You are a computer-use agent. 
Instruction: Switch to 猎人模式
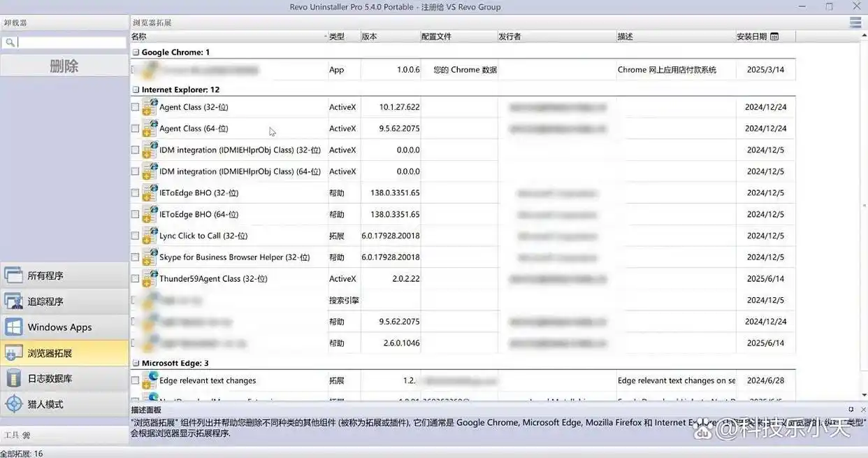click(64, 404)
